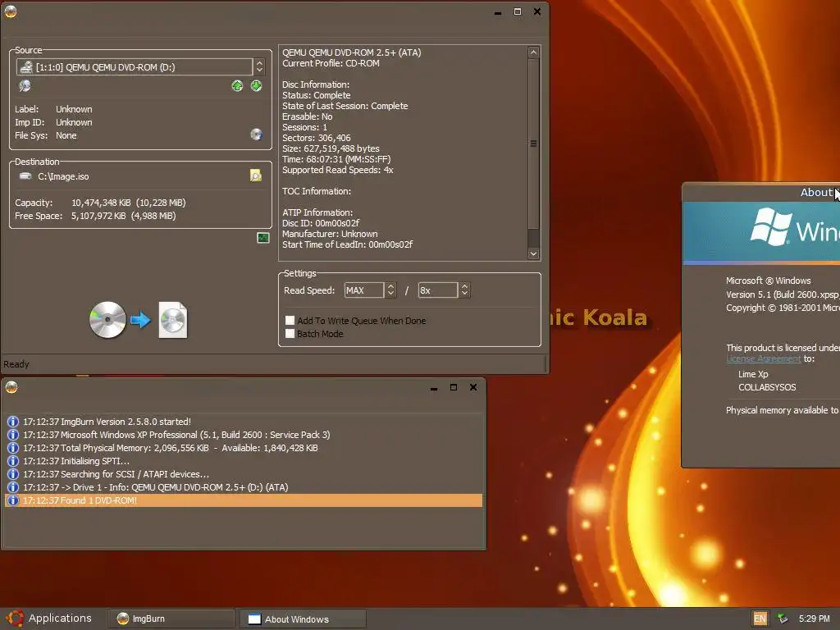Click the C:\Image.iso destination path
This screenshot has height=630, width=840.
[x=63, y=176]
